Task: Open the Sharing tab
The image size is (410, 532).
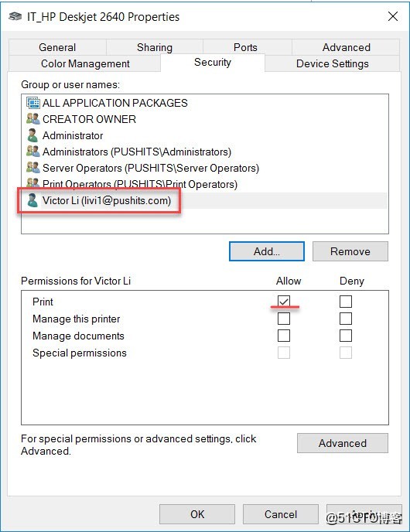Action: click(x=155, y=47)
